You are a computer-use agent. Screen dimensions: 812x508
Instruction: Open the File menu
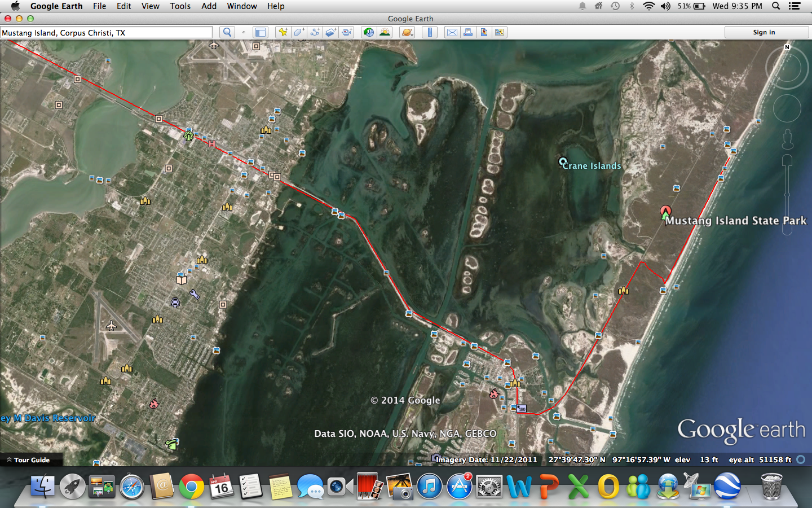99,6
